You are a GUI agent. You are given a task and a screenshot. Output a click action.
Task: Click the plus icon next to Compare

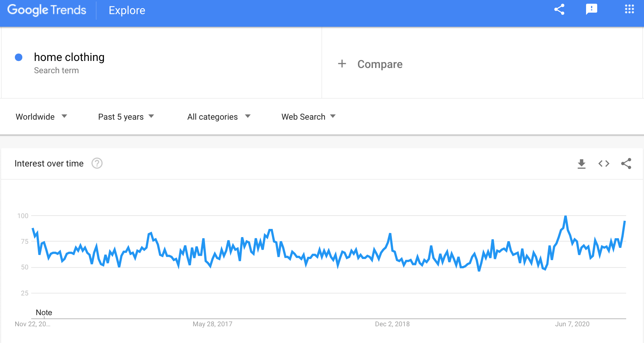pos(342,64)
